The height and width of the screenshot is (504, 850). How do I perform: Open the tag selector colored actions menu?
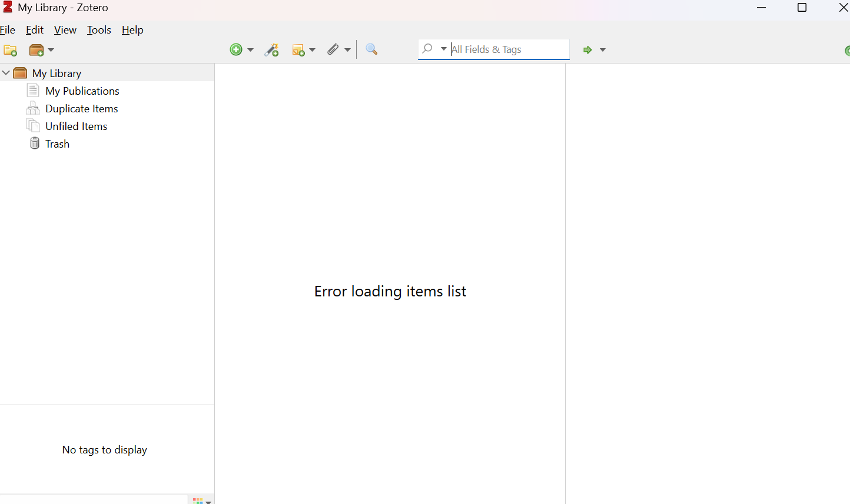201,500
